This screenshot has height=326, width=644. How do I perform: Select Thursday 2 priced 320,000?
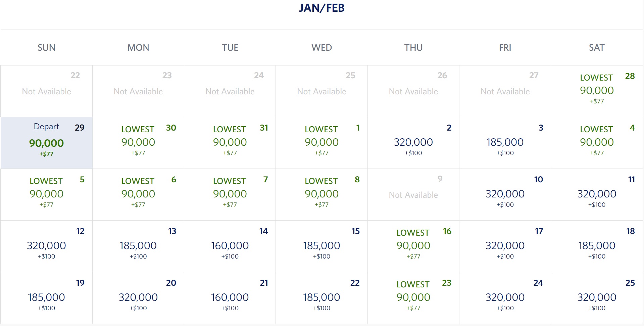point(413,143)
